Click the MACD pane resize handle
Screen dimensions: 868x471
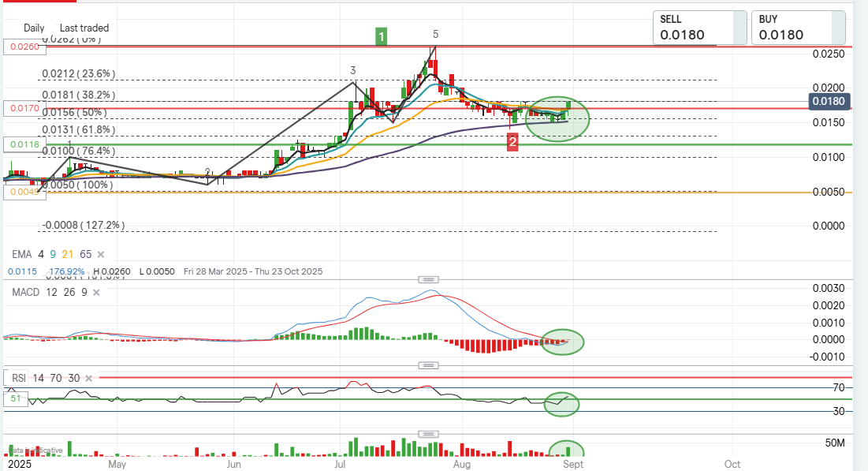[428, 280]
